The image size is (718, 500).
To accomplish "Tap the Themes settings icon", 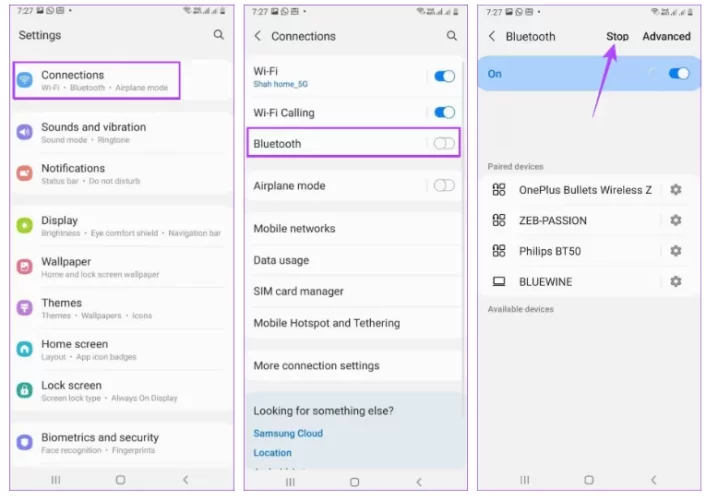I will point(25,308).
